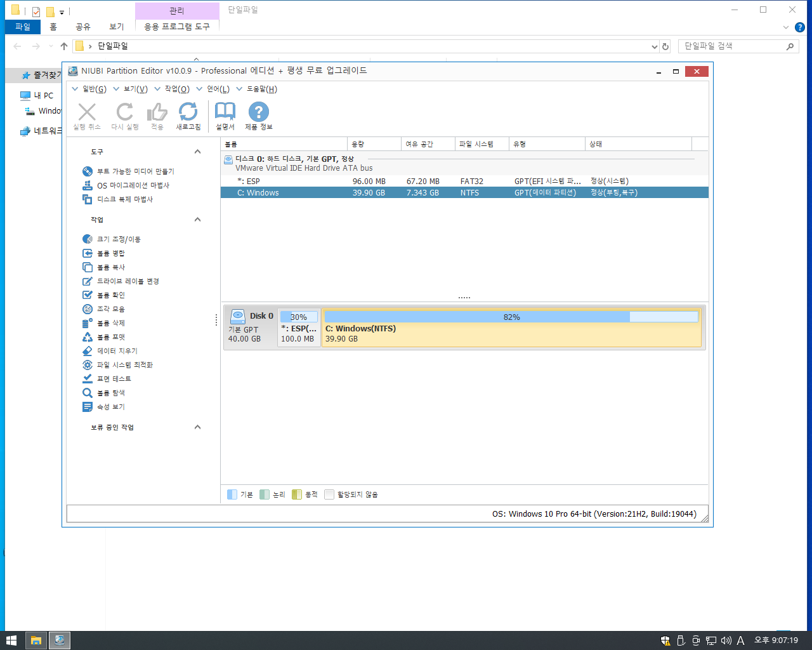
Task: Go up one folder level in Explorer
Action: coord(64,46)
